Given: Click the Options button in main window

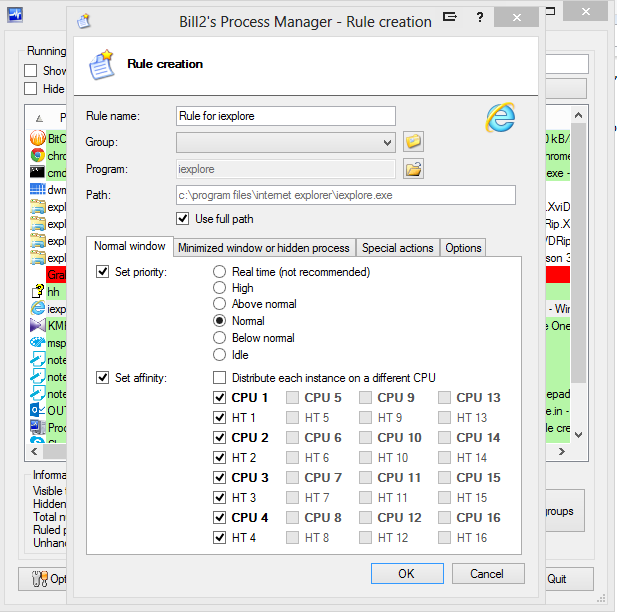Looking at the screenshot, I should click(x=42, y=579).
